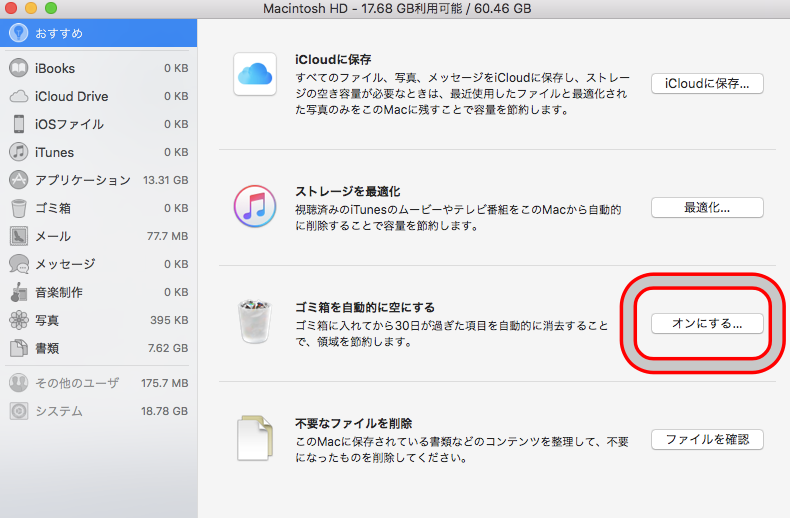Click the ストレージを最適化 heading
The width and height of the screenshot is (790, 518).
coord(348,191)
